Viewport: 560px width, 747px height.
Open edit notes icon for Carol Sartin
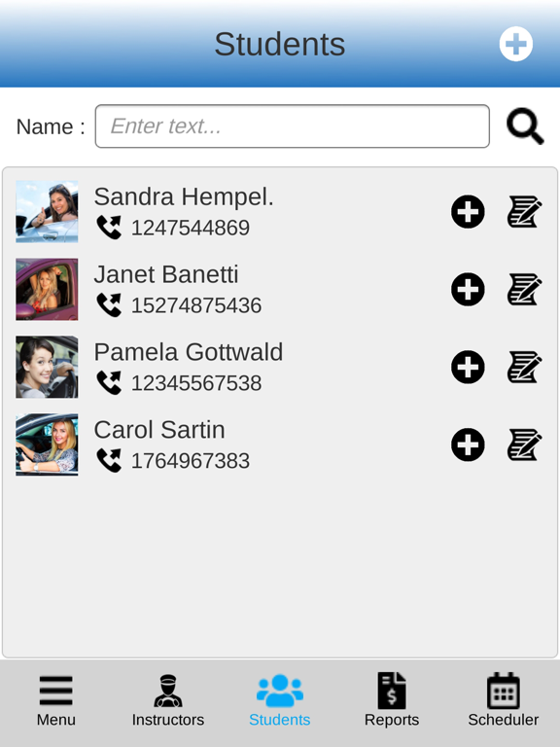click(x=524, y=445)
